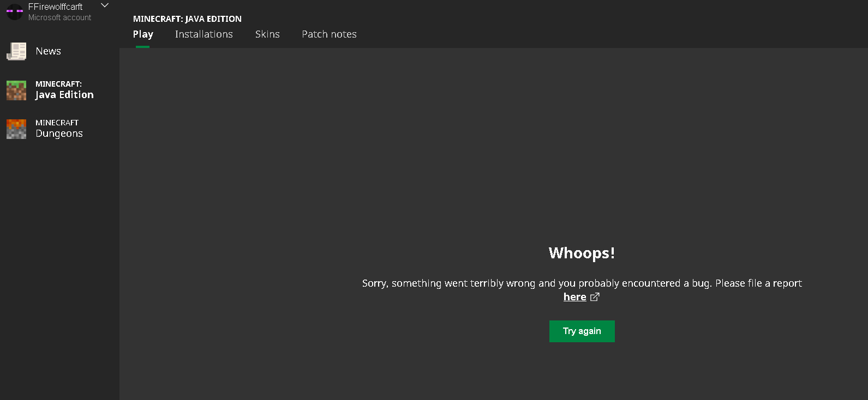Click the account avatar icon
Screen dimensions: 868x400
click(x=14, y=11)
